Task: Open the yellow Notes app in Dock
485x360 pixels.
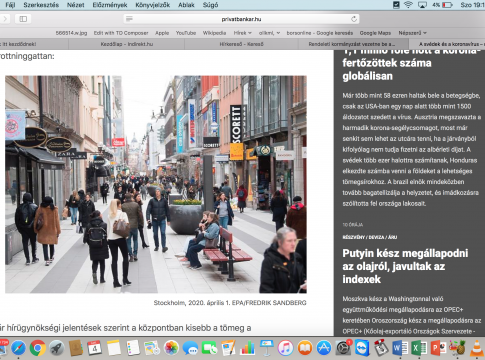Action: point(114,348)
